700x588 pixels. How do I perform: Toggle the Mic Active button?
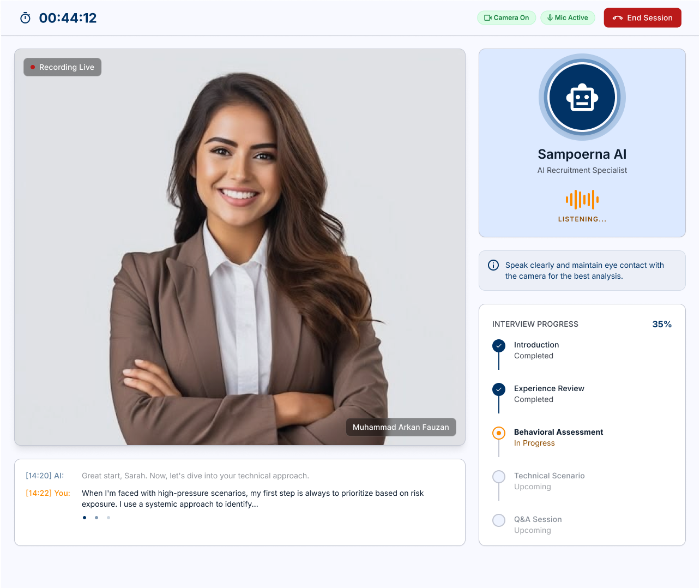pos(568,18)
